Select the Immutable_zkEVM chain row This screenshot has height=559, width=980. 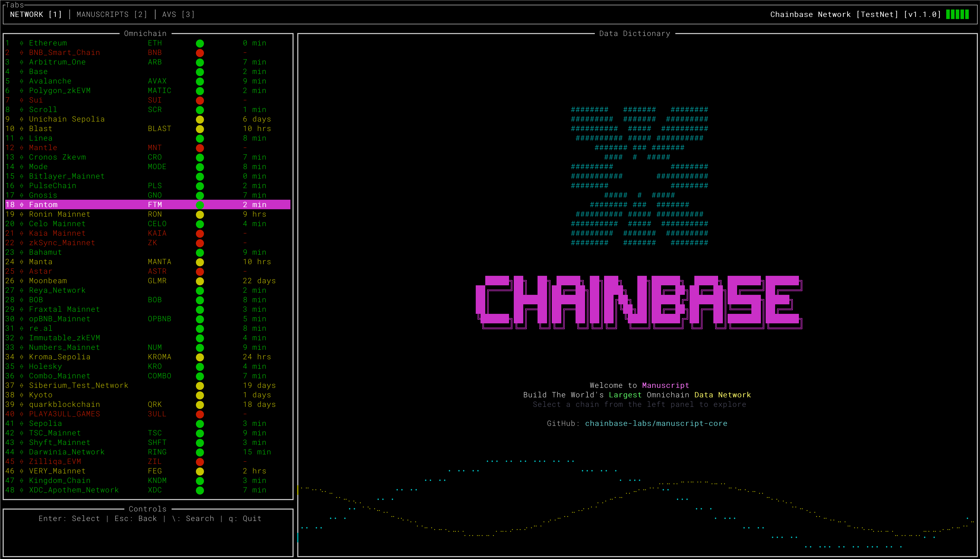click(x=148, y=338)
